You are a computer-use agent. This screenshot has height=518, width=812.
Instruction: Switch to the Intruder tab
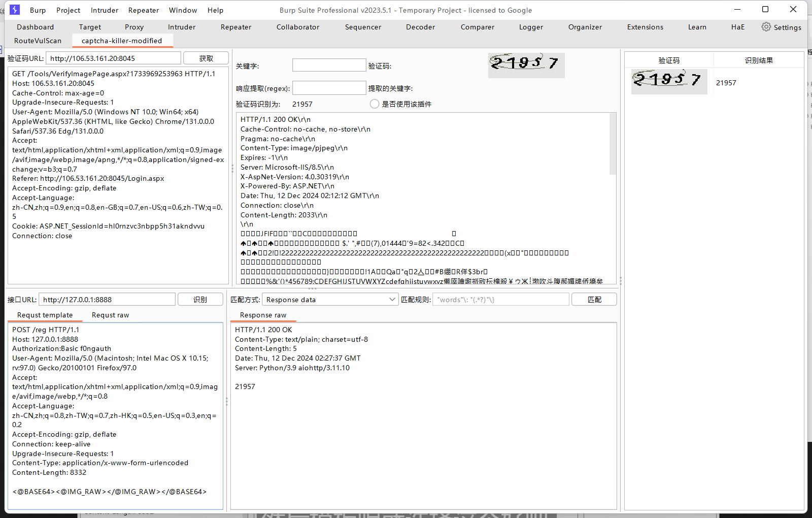(182, 27)
